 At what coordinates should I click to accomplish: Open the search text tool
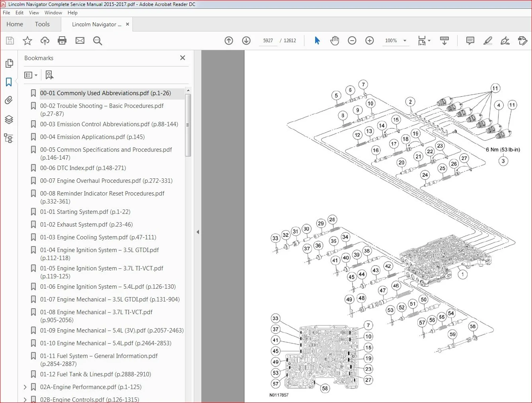97,41
